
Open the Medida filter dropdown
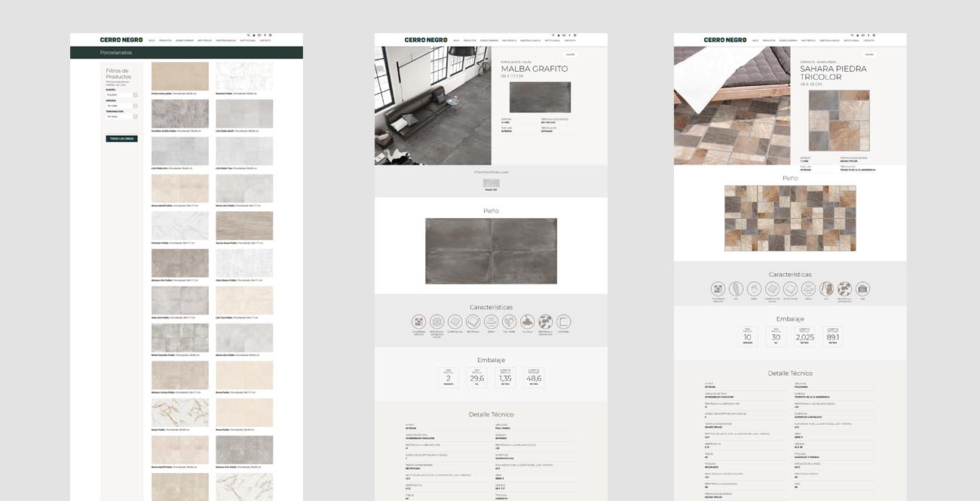[x=122, y=106]
